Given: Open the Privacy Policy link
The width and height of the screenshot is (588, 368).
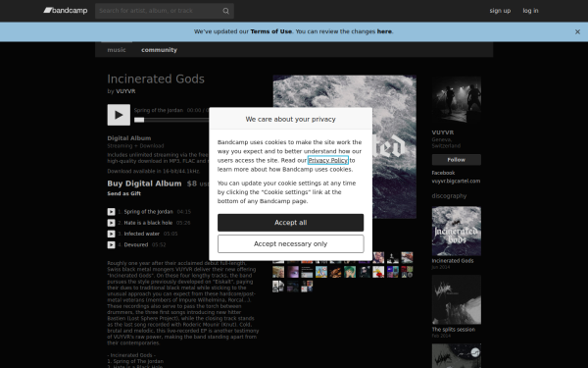Looking at the screenshot, I should coord(327,160).
